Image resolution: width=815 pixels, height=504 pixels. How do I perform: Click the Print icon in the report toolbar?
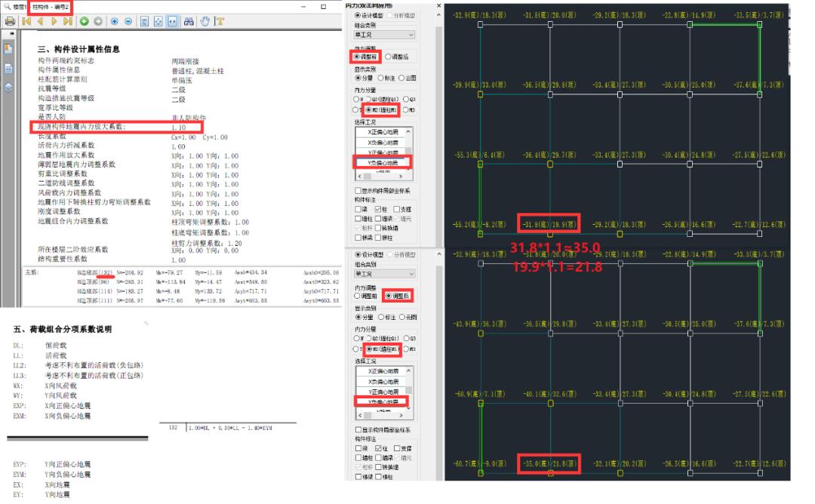pos(10,21)
